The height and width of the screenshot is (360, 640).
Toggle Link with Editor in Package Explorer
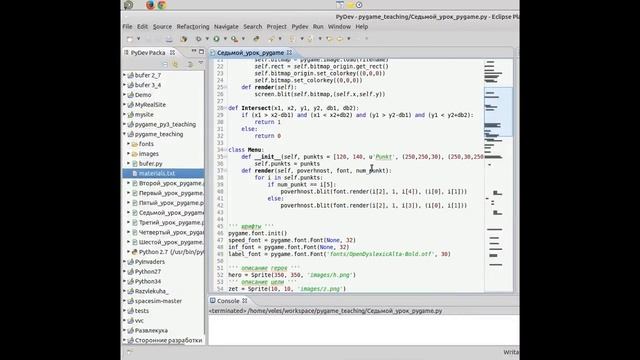[175, 64]
